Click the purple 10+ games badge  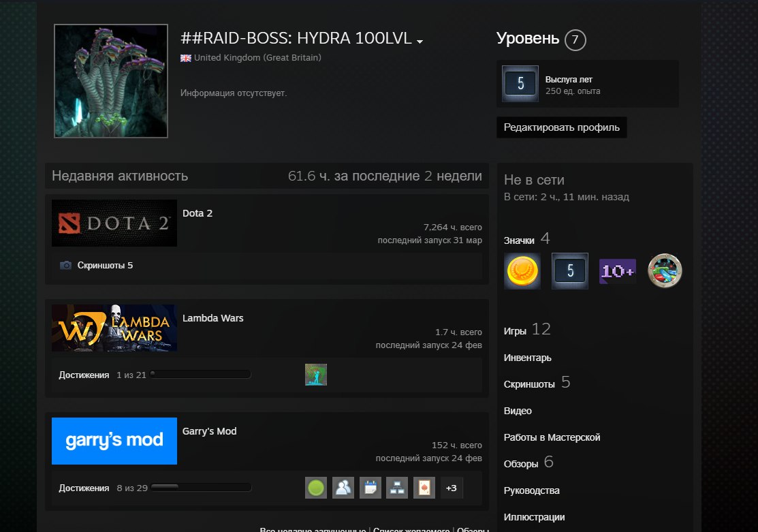(x=618, y=271)
